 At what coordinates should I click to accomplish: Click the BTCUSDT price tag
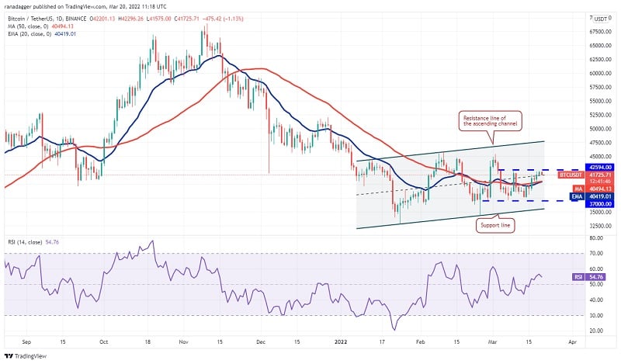click(x=571, y=175)
